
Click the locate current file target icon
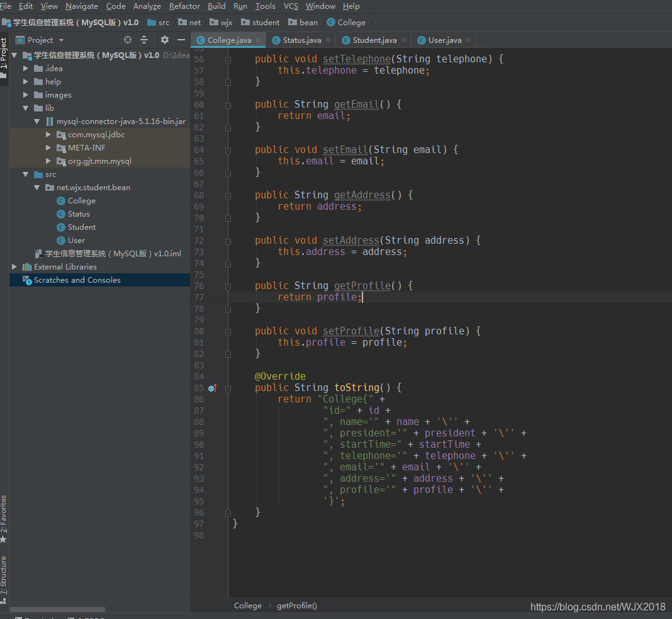(128, 40)
